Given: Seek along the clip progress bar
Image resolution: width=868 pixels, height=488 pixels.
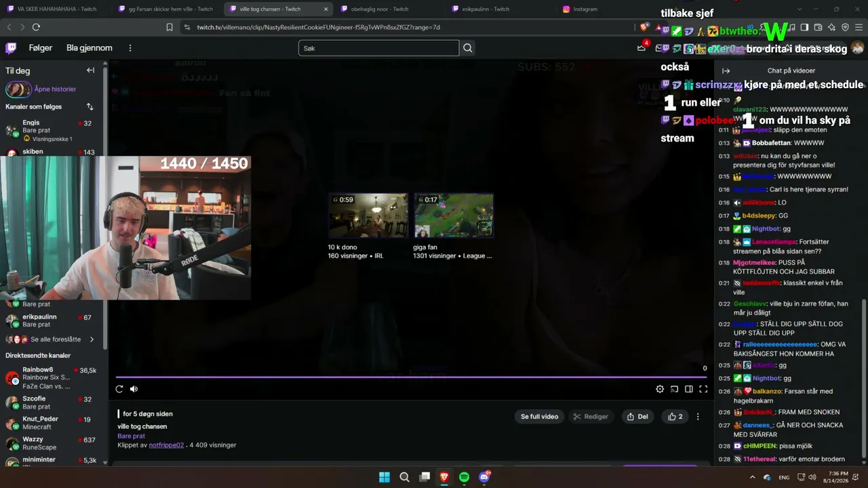Looking at the screenshot, I should click(412, 377).
